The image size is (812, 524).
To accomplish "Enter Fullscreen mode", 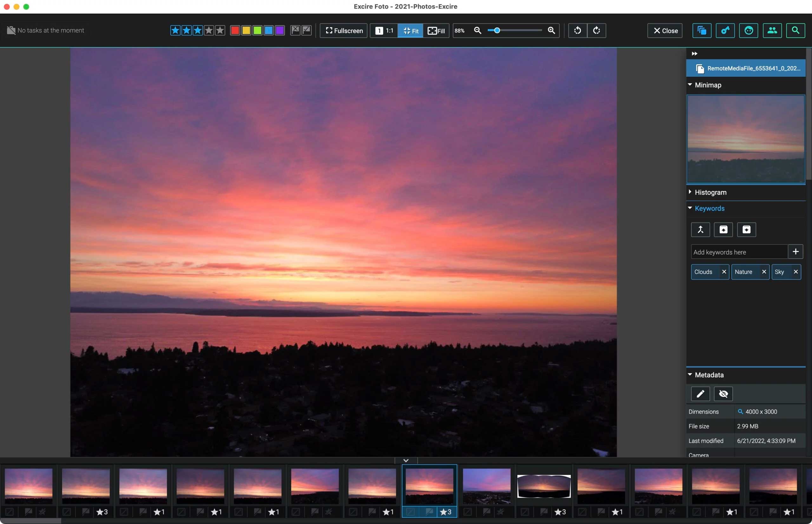I will click(x=344, y=30).
